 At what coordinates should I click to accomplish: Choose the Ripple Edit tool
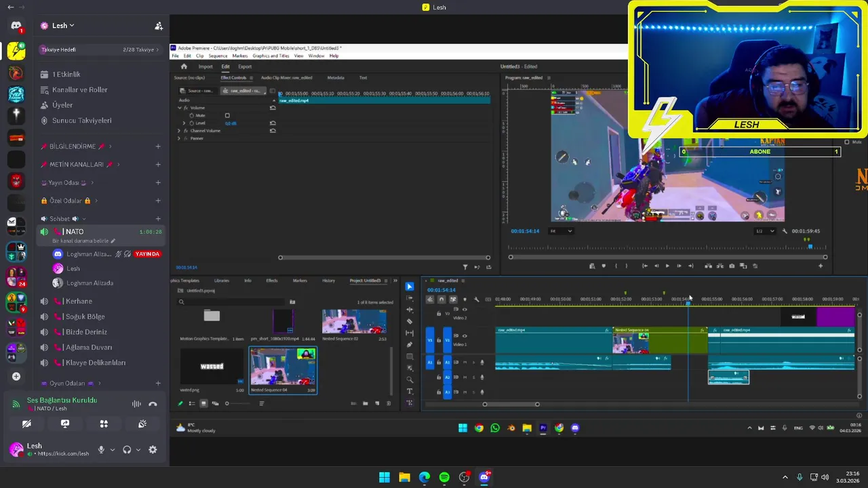tap(410, 310)
